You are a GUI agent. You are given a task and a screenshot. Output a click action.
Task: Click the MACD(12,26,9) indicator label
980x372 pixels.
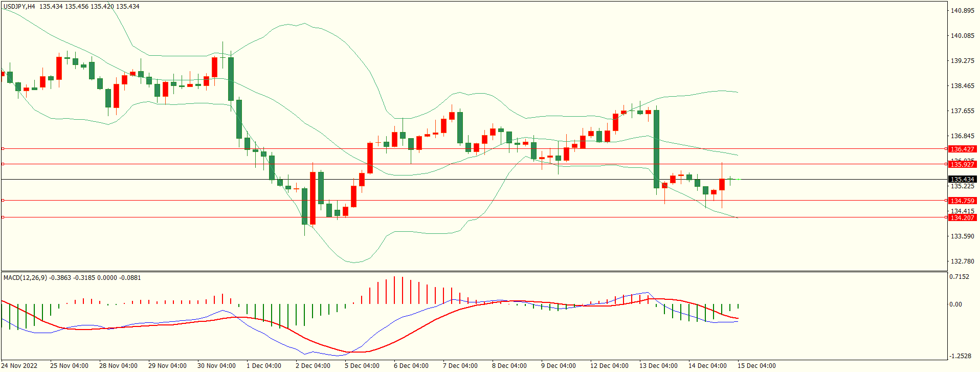point(25,278)
